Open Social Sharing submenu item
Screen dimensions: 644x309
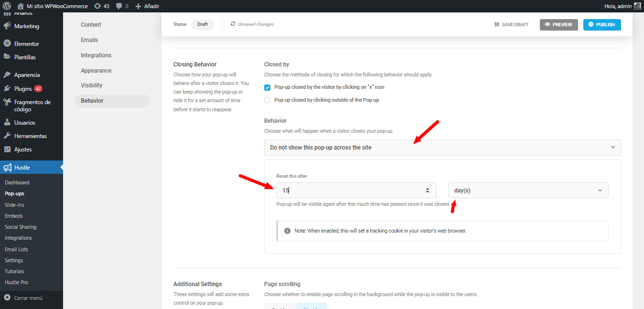coord(21,227)
